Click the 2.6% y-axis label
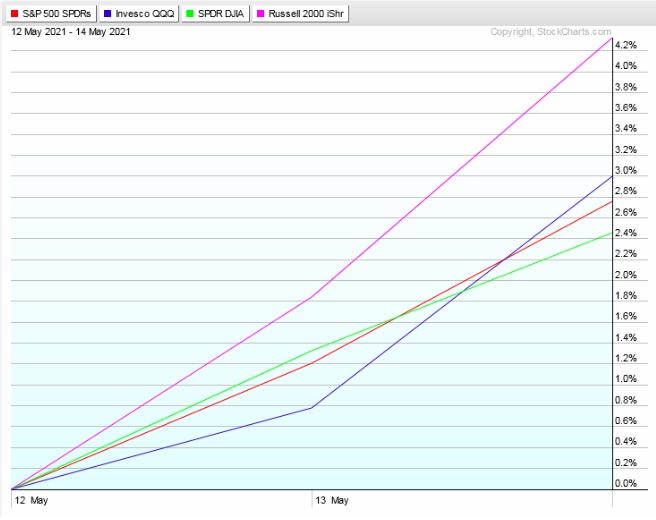This screenshot has width=656, height=520. [625, 212]
